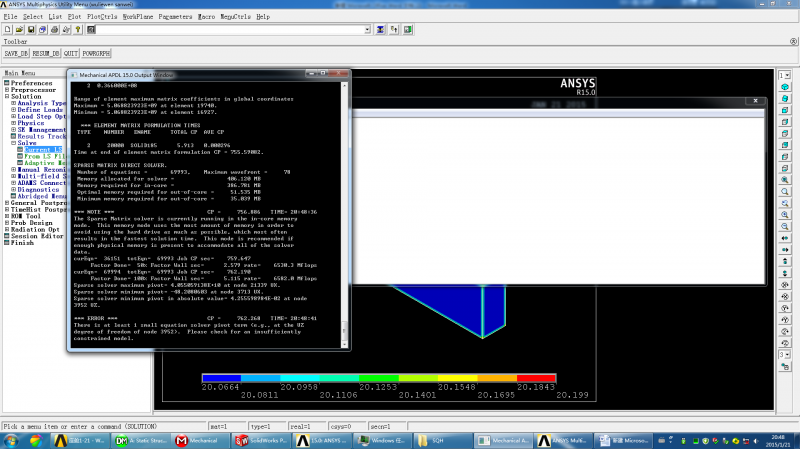Open the active window number dropdown
Screen dimensions: 800x449
(x=785, y=75)
